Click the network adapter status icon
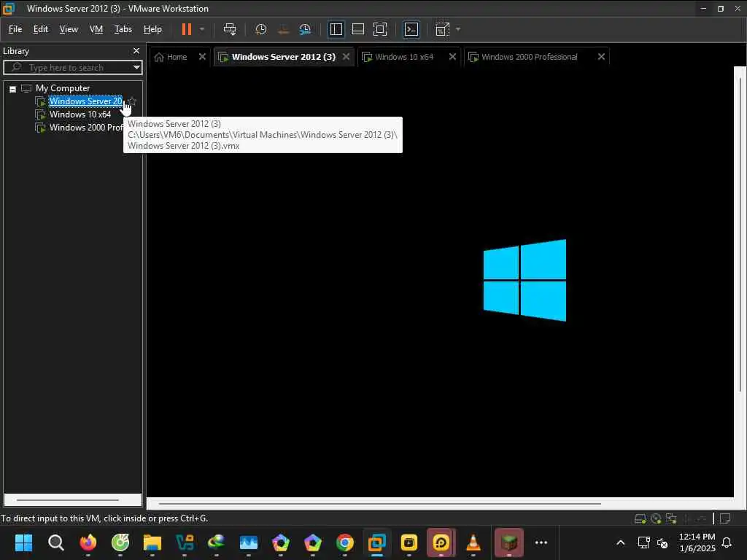The height and width of the screenshot is (560, 747). click(x=672, y=518)
